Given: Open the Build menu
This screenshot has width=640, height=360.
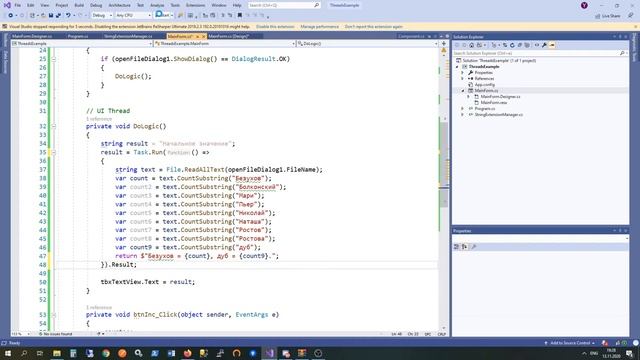Looking at the screenshot, I should coord(79,5).
